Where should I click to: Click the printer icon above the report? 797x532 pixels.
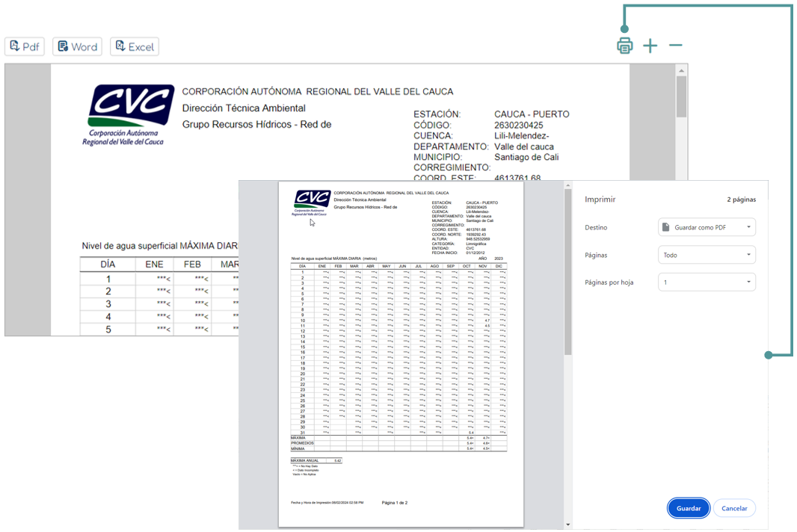[625, 46]
